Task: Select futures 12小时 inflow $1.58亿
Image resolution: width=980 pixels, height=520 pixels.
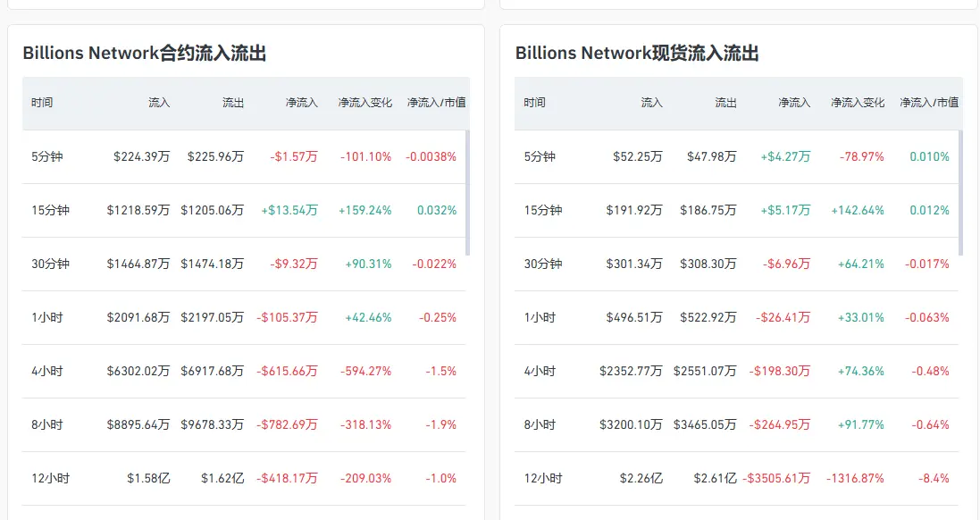Action: 149,480
